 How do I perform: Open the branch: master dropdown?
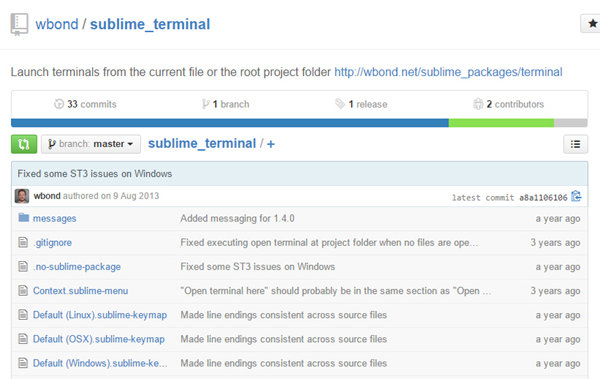point(91,144)
